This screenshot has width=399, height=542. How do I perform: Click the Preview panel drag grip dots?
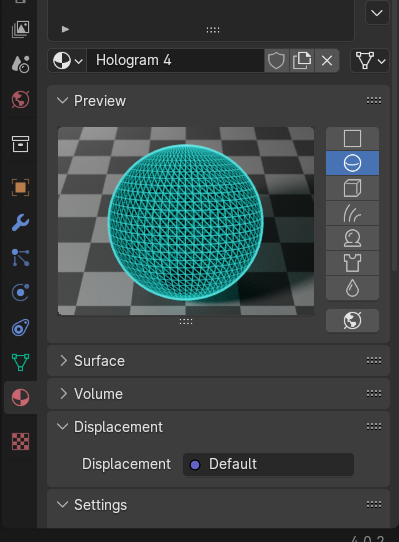coord(374,101)
